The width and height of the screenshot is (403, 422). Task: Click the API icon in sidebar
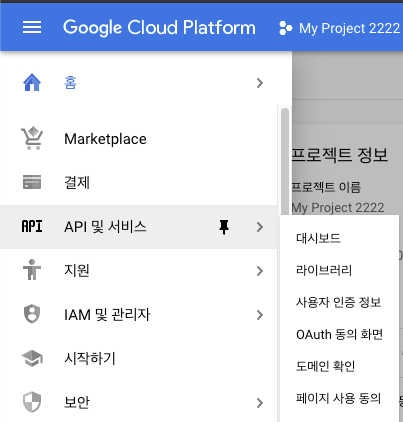(32, 226)
